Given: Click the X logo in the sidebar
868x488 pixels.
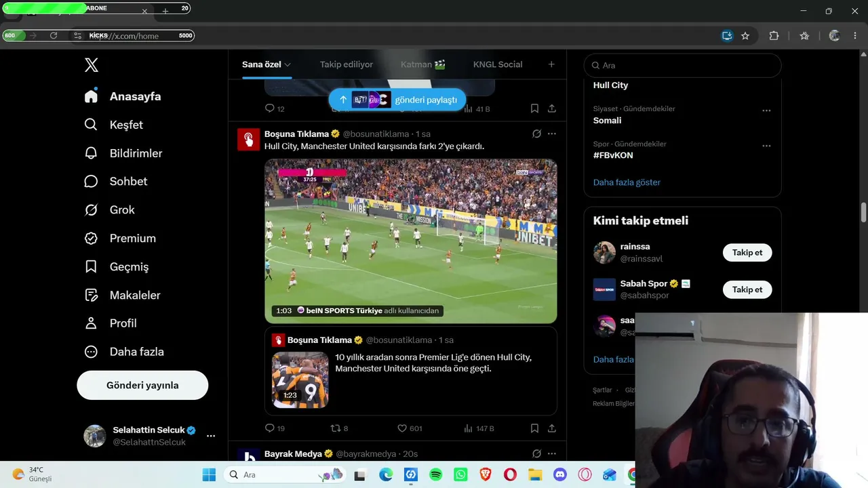Looking at the screenshot, I should click(x=92, y=65).
